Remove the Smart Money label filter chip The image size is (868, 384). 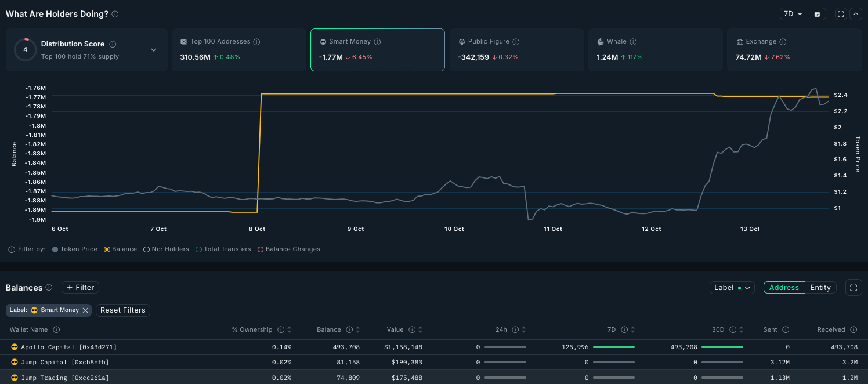tap(85, 310)
